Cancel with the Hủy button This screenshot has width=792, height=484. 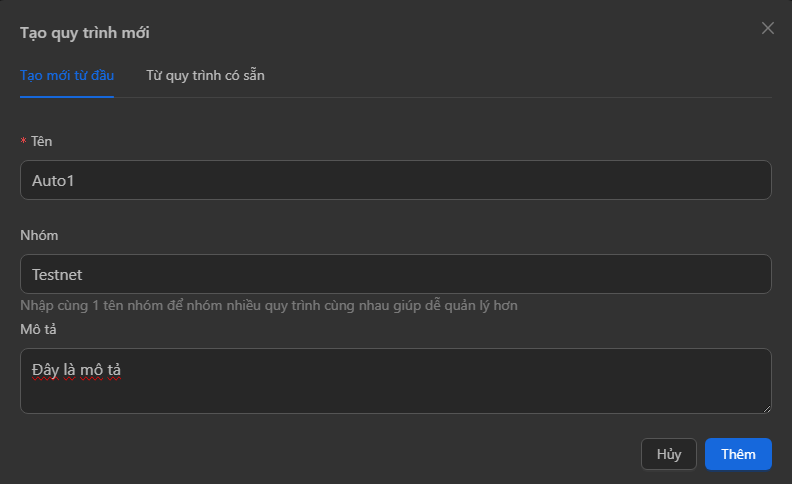click(x=669, y=454)
